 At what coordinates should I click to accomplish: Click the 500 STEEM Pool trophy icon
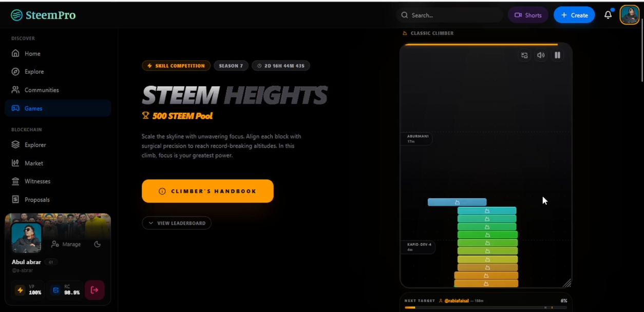(146, 116)
